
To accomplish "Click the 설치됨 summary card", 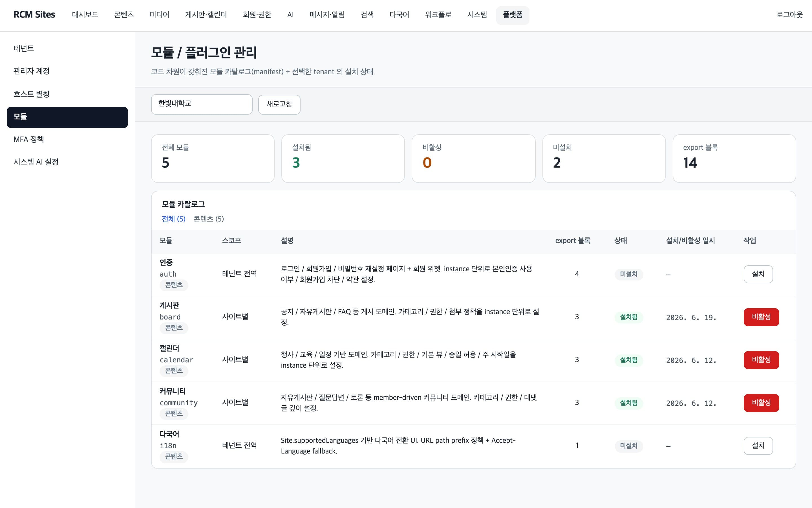I will click(x=343, y=159).
